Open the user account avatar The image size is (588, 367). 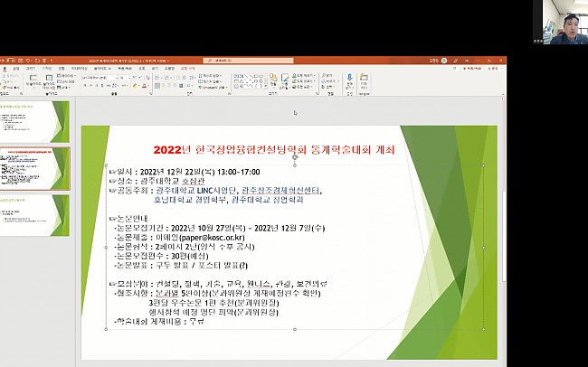coord(444,61)
